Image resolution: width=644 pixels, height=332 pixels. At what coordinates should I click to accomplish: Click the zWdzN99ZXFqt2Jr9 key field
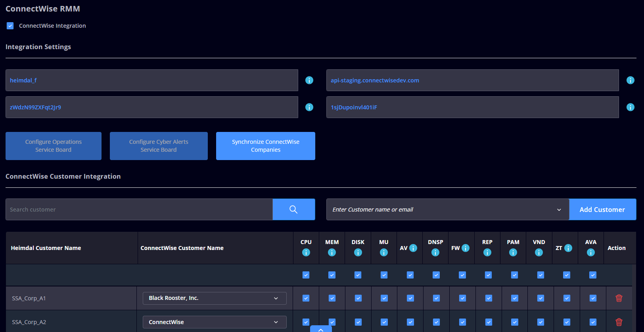152,107
